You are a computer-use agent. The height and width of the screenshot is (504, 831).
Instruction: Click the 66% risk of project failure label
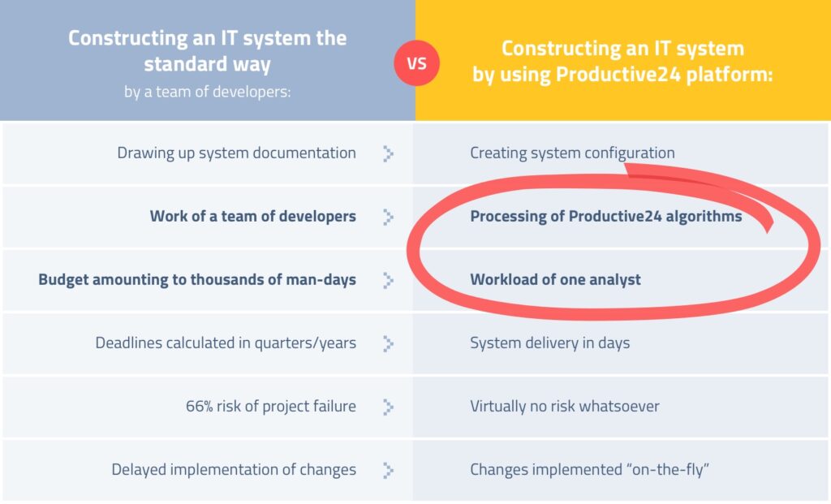pos(271,407)
